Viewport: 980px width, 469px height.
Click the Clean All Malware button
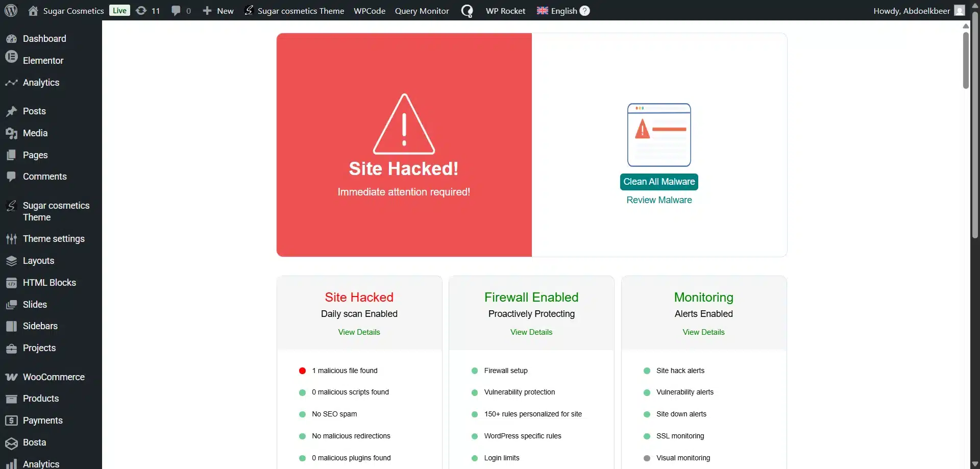coord(659,182)
